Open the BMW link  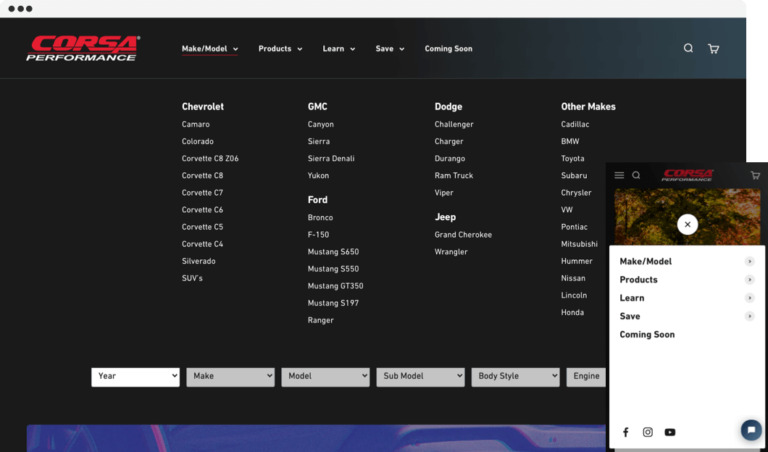[x=570, y=142]
